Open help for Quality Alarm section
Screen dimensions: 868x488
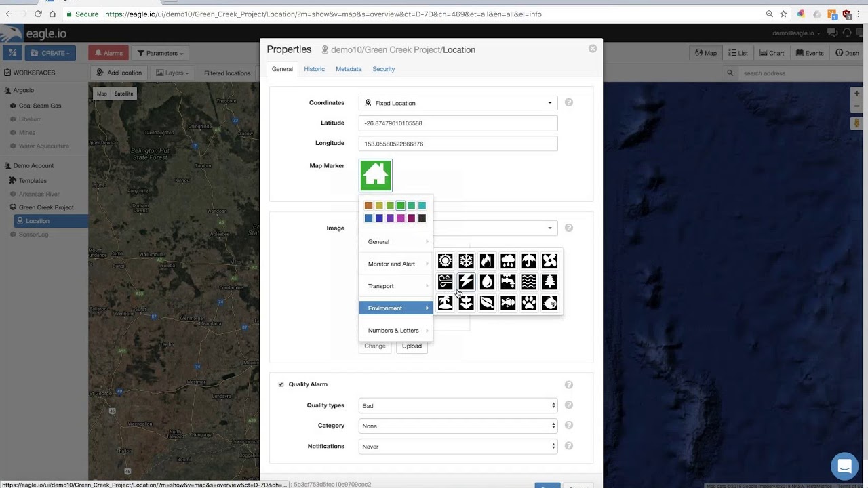[569, 384]
